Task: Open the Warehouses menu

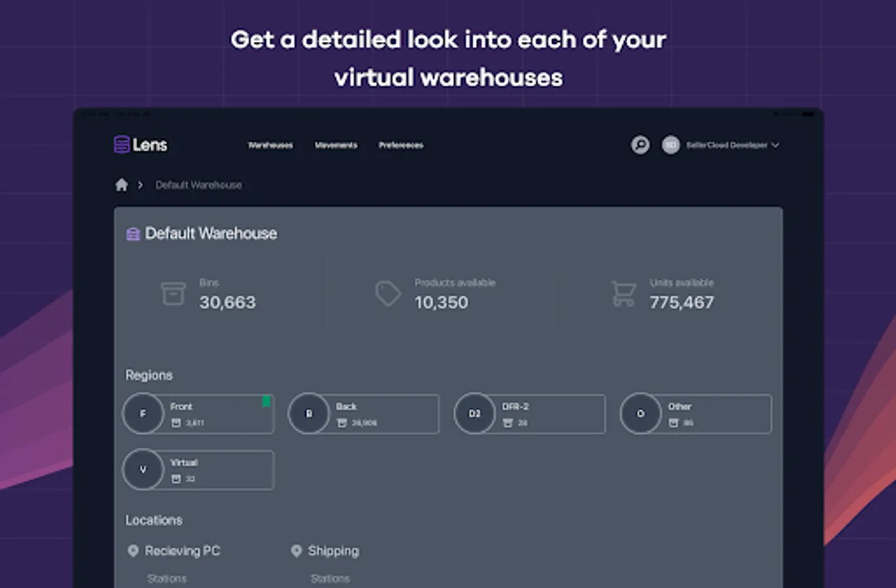Action: (x=271, y=145)
